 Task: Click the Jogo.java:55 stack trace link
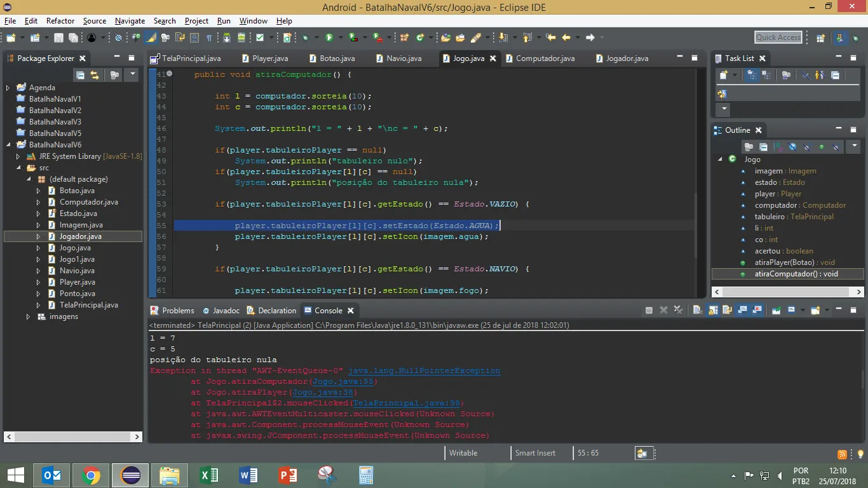pos(344,382)
